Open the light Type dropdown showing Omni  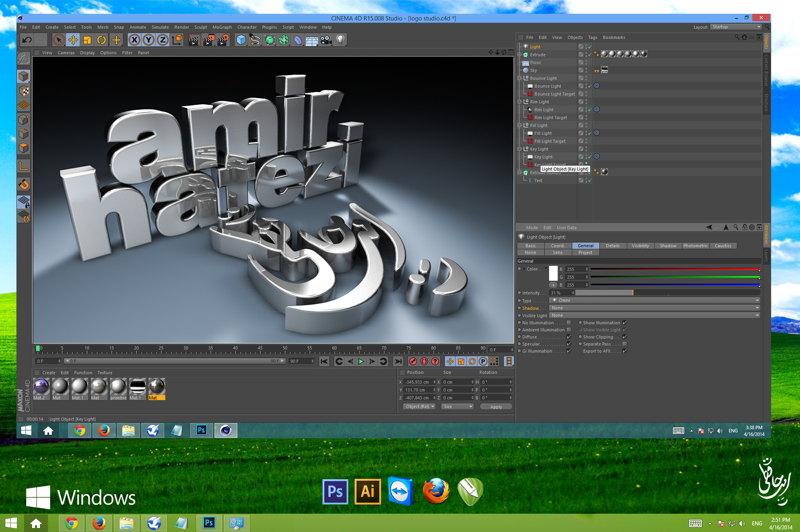[654, 301]
